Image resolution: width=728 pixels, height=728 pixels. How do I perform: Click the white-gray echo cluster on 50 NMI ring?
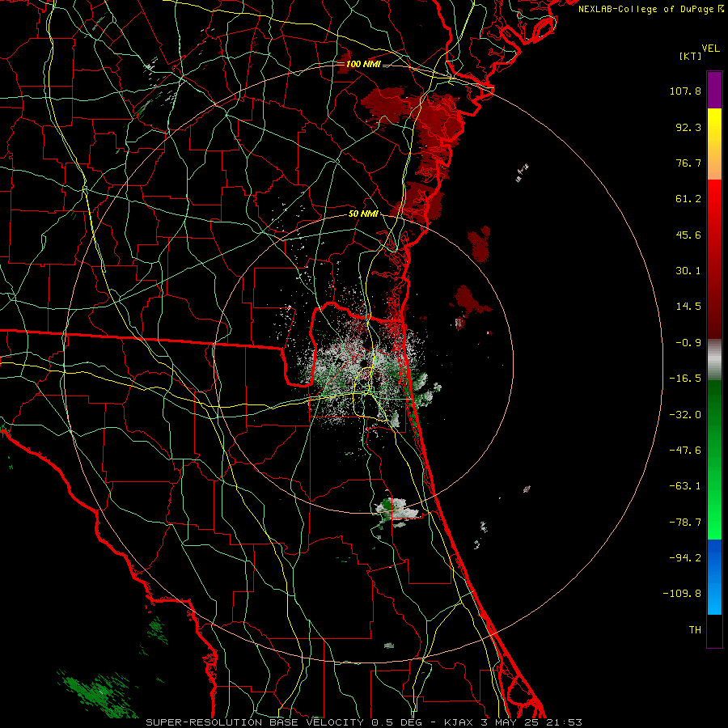pos(396,512)
